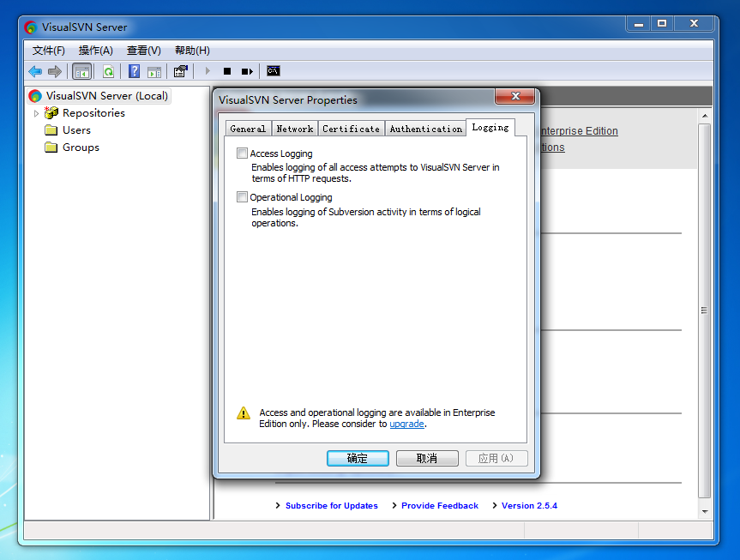Click the scrollbar up arrow
This screenshot has height=560, width=740.
click(x=705, y=116)
